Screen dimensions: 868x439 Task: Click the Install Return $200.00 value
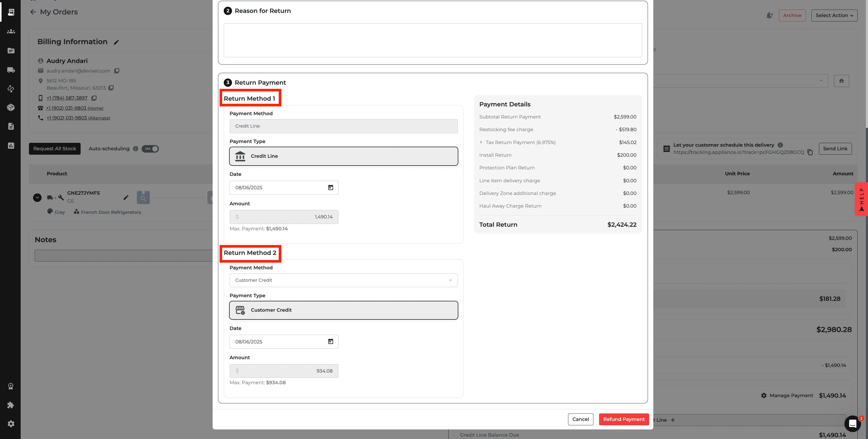coord(627,155)
